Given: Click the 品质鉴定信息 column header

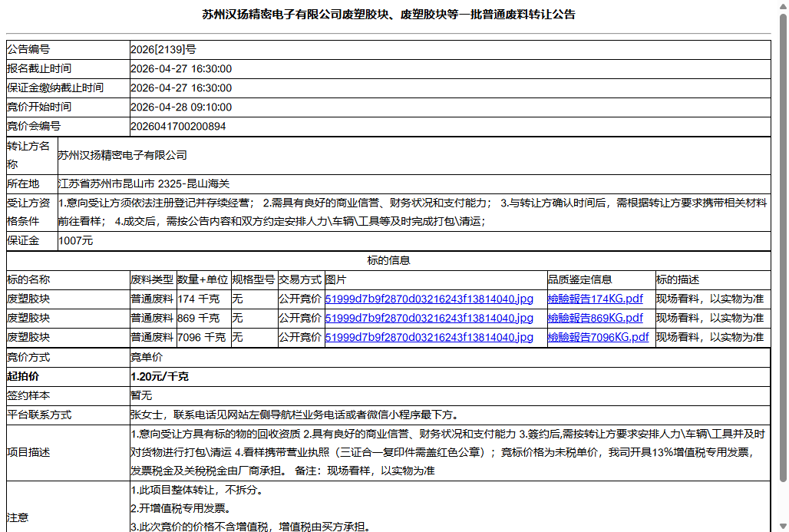Looking at the screenshot, I should point(579,280).
